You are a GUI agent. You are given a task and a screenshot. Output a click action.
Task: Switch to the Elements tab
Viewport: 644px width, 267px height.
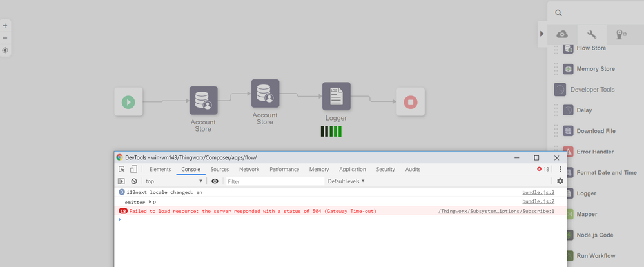[x=160, y=169]
